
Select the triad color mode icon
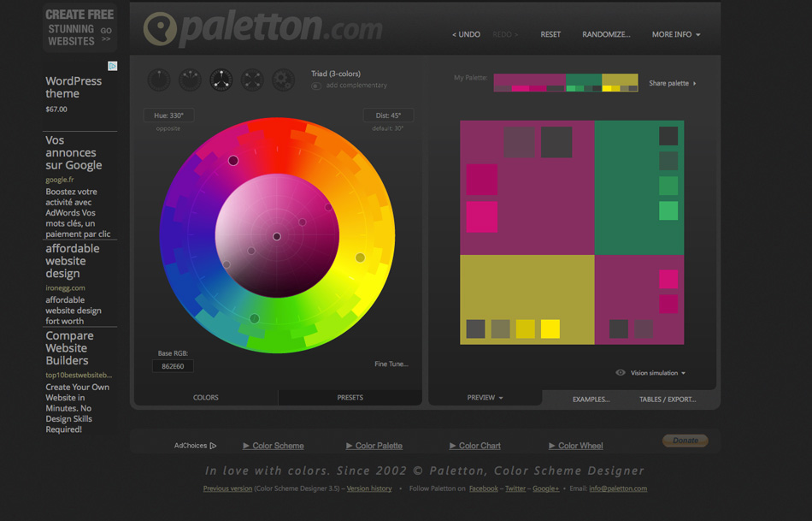click(x=221, y=80)
